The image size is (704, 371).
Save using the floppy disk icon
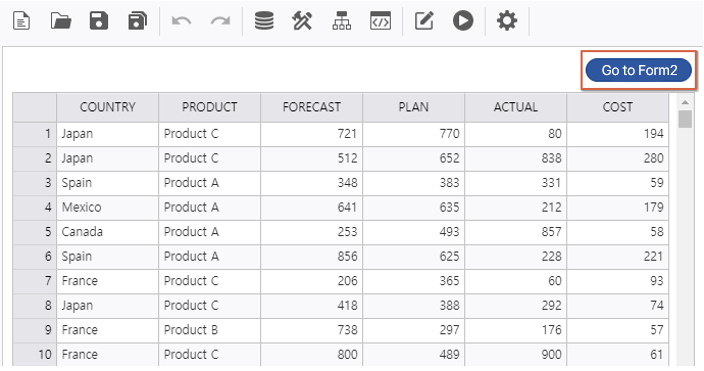click(x=99, y=21)
